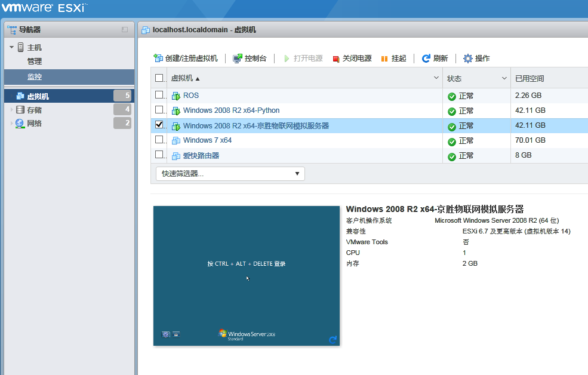Check the 爱快路由器 row checkbox
Image resolution: width=588 pixels, height=375 pixels.
tap(159, 155)
